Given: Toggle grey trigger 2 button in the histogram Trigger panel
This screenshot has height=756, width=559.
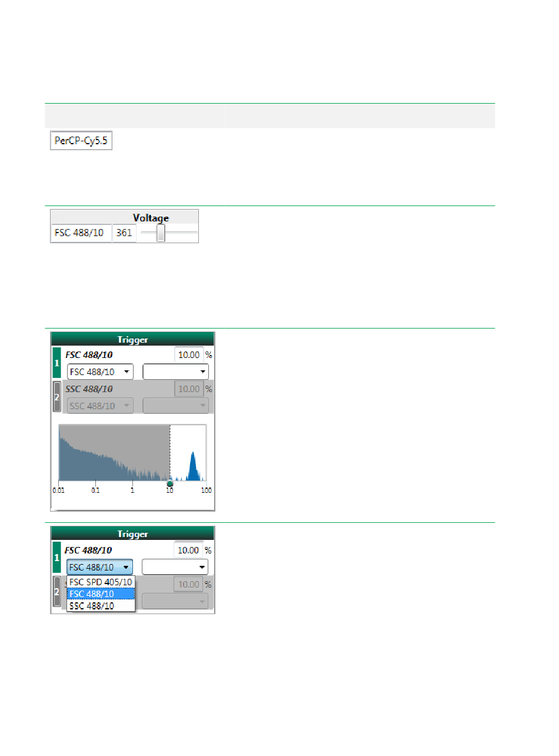Looking at the screenshot, I should point(57,397).
